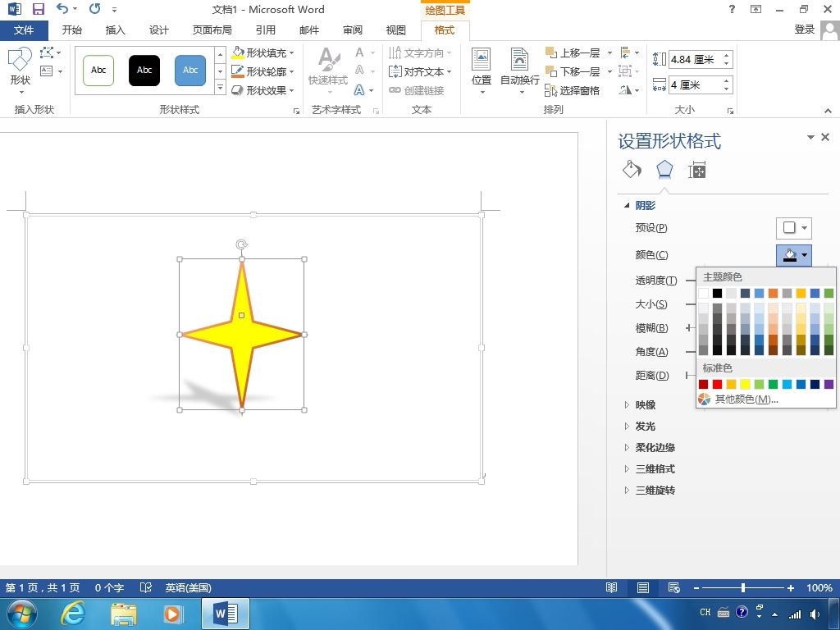This screenshot has width=840, height=630.
Task: Open the Windows Start menu
Action: click(x=22, y=614)
